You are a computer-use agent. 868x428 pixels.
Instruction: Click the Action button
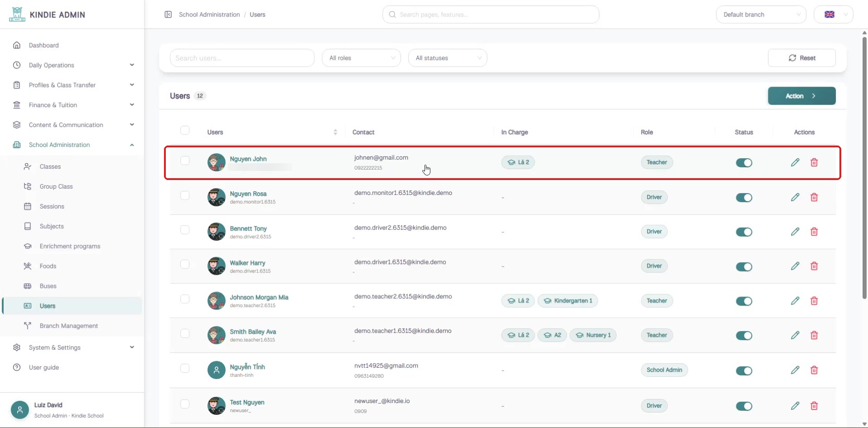click(802, 96)
